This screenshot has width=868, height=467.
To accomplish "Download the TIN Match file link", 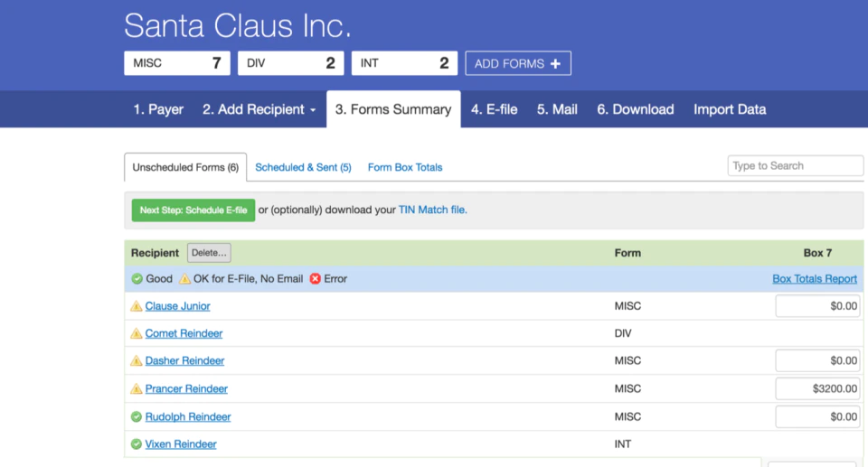I will tap(432, 210).
